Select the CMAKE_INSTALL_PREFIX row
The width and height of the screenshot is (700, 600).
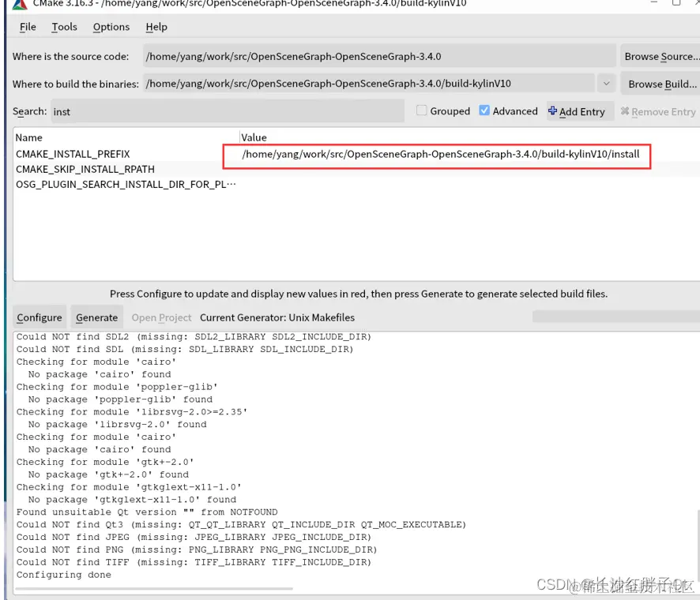click(x=357, y=154)
